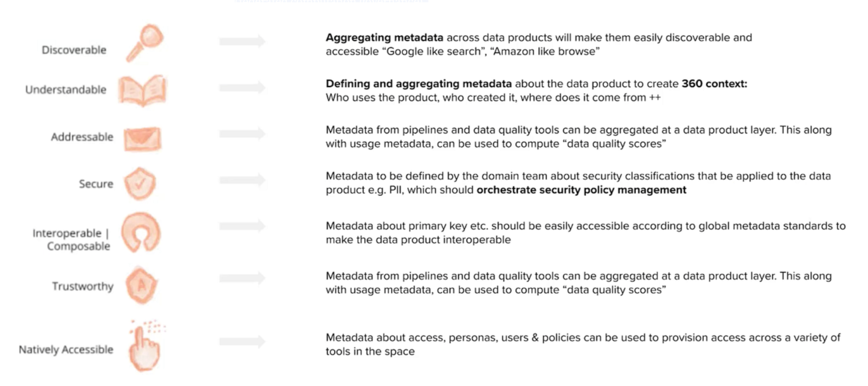Click the arrow in the Natively Accessible row
The height and width of the screenshot is (386, 868).
tap(242, 342)
